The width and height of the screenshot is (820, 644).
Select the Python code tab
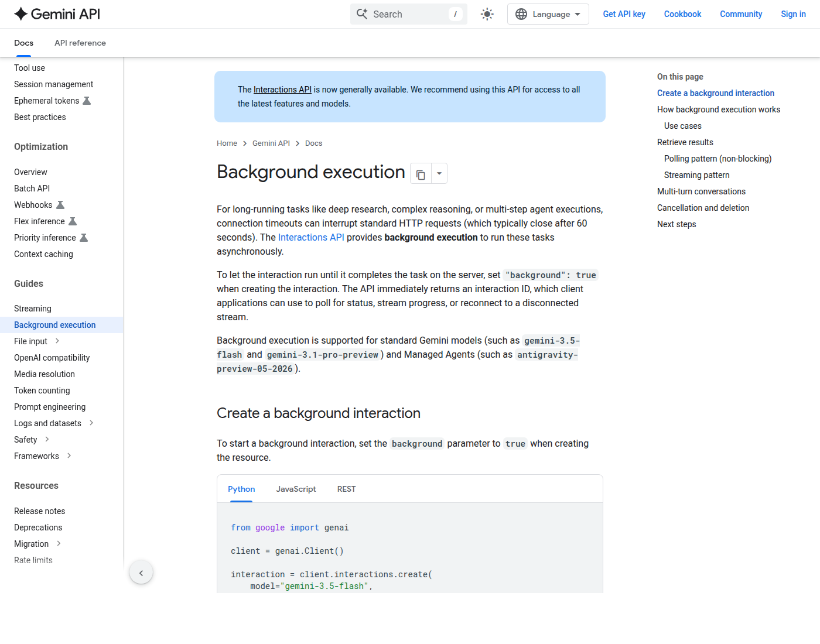[x=241, y=489]
